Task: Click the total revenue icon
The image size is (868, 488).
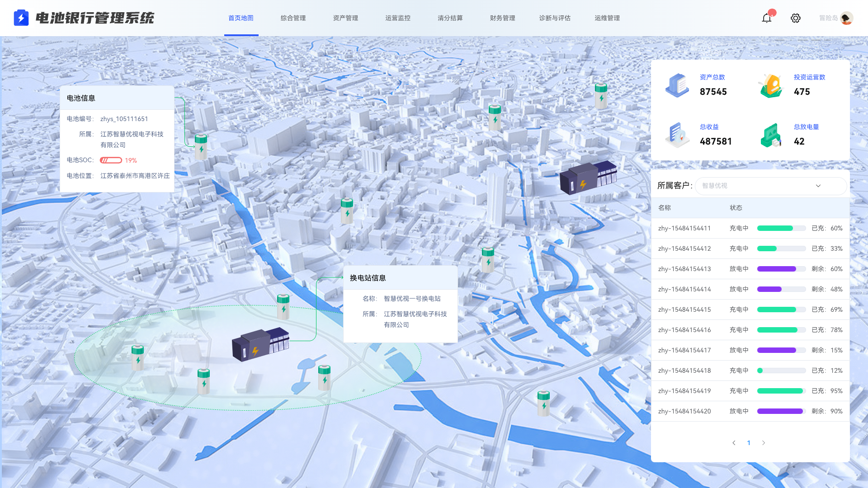Action: tap(677, 135)
